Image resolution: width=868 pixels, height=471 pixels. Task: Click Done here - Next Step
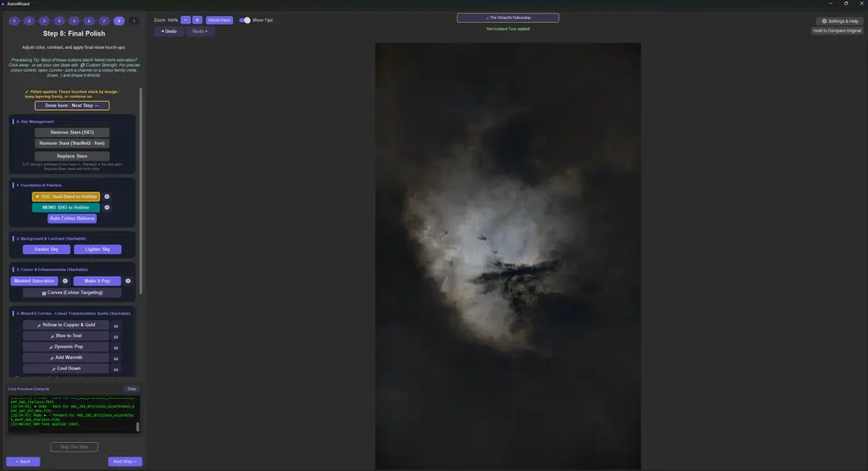click(x=72, y=106)
